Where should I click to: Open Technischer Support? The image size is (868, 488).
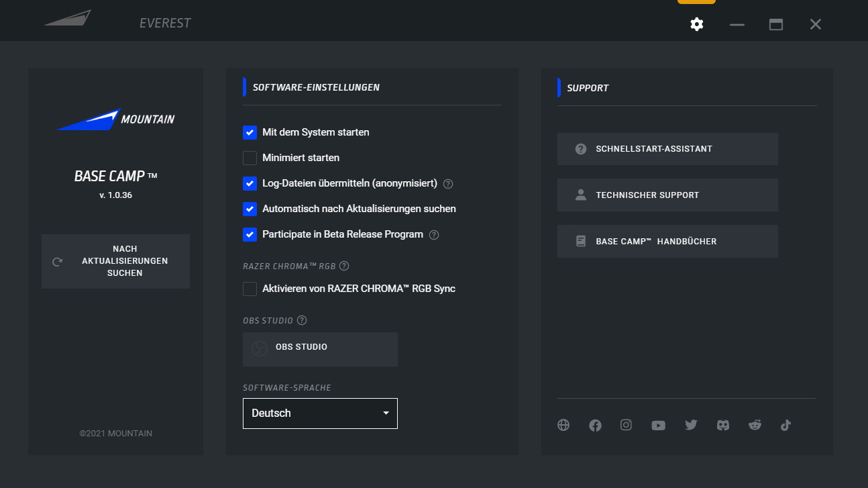(667, 195)
